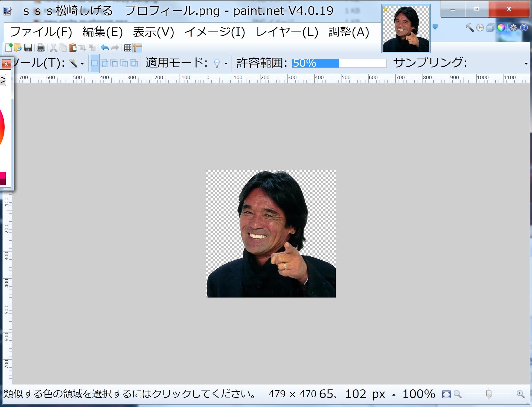
Task: Click the fit-image-to-window button
Action: click(x=446, y=394)
